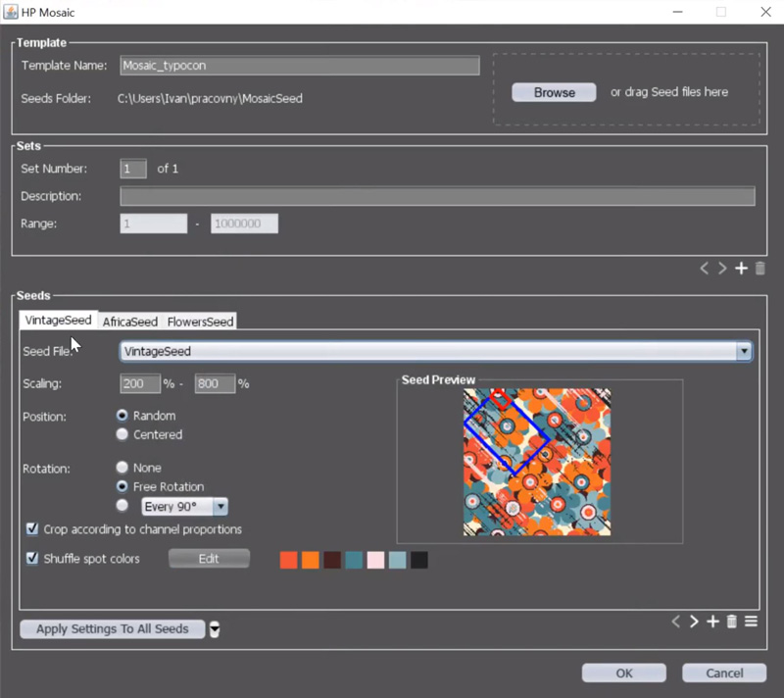Go to previous set arrow in Sets
The height and width of the screenshot is (698, 784).
click(x=704, y=269)
